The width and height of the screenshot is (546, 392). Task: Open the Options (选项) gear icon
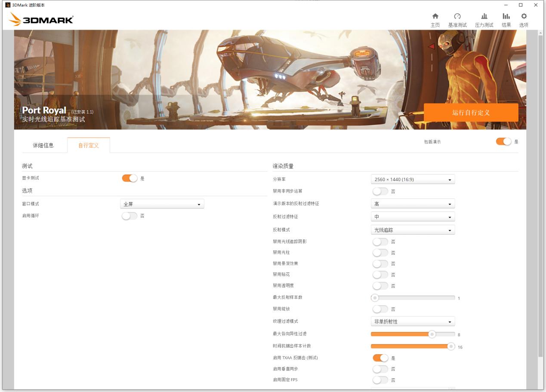tap(524, 16)
